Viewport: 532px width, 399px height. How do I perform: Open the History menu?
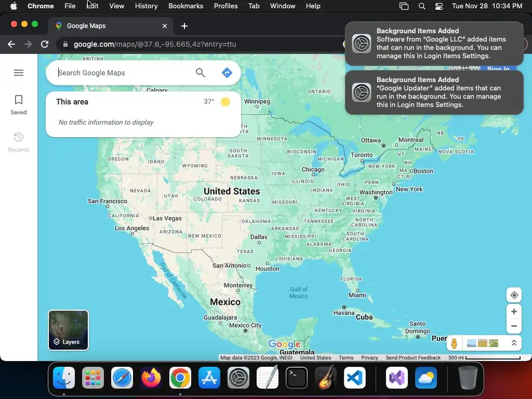(146, 6)
